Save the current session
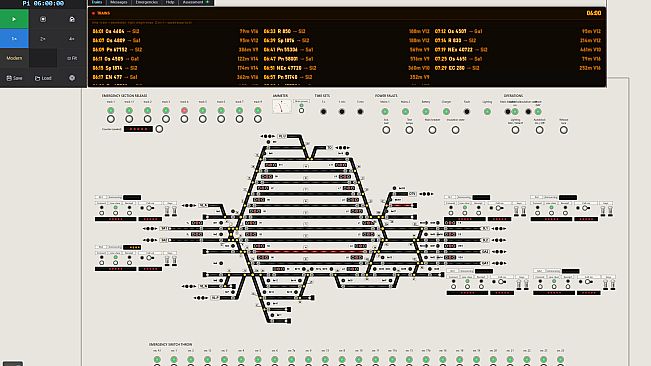The width and height of the screenshot is (651, 366). pyautogui.click(x=14, y=78)
